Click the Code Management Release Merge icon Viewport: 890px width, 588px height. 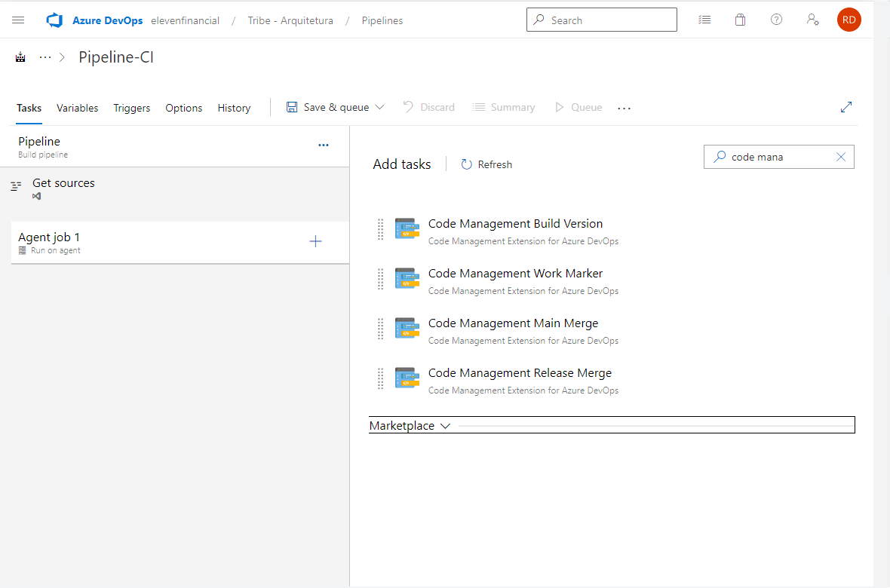[407, 378]
